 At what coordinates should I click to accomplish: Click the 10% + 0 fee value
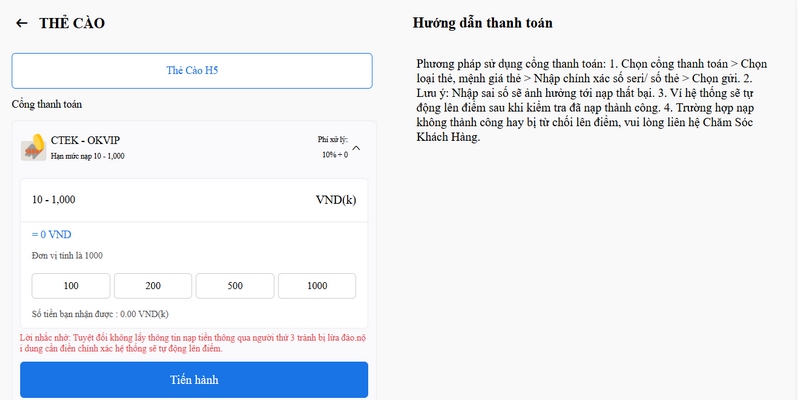335,155
